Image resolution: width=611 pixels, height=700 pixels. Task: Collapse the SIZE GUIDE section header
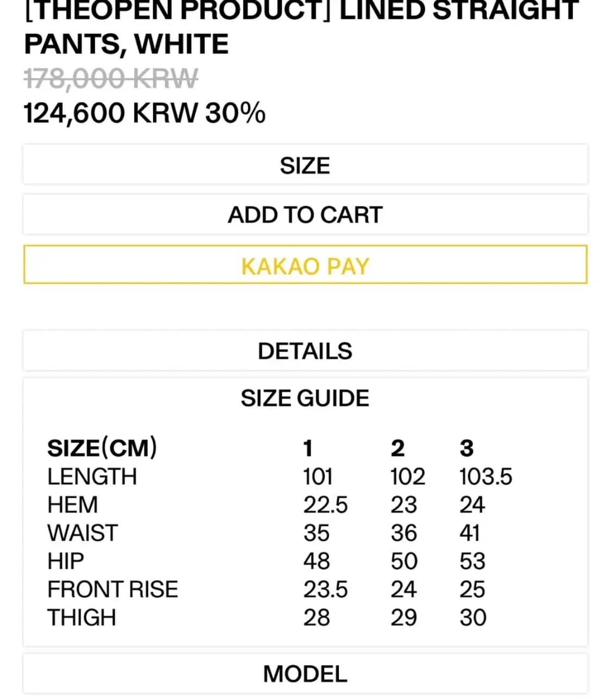(x=305, y=398)
